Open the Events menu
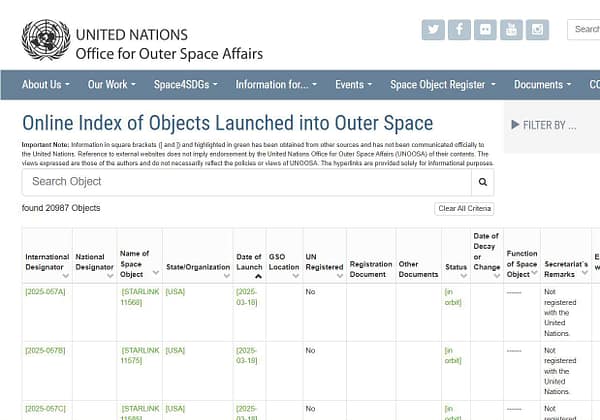The image size is (600, 420). [x=355, y=85]
